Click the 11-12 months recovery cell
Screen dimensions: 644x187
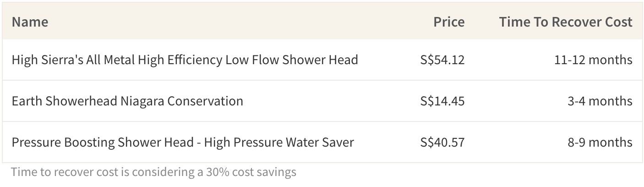(594, 60)
